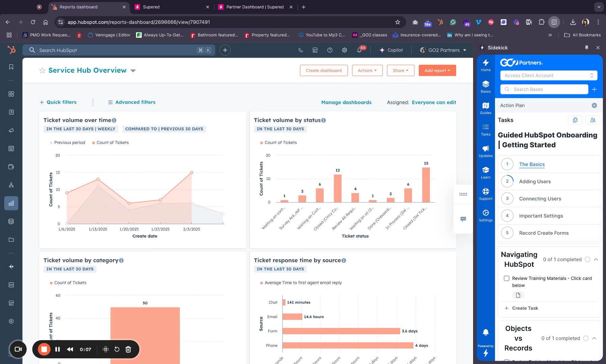Click the info icon beside Ticket volume over time
The image size is (606, 364).
(114, 120)
